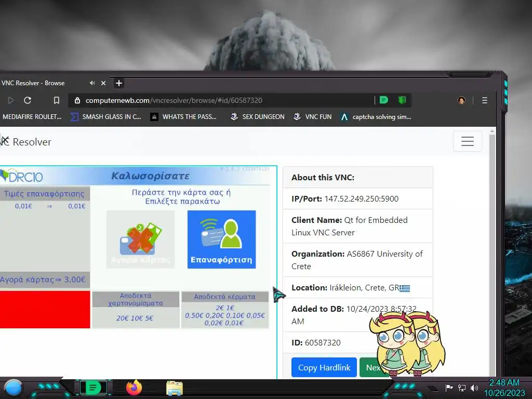Open the volume tray icon

474,388
